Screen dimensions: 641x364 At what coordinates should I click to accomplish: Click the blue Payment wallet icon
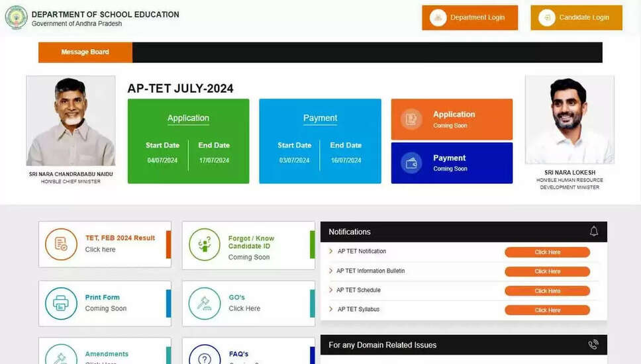coord(411,163)
